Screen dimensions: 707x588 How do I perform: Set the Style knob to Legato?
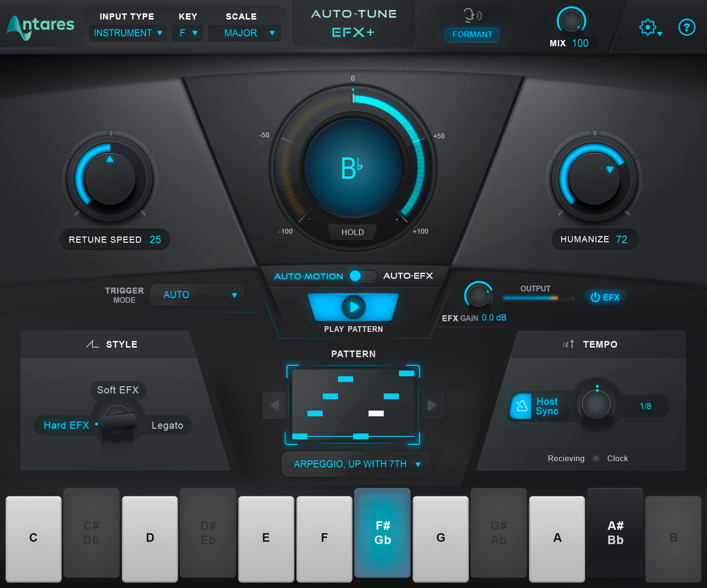point(167,425)
